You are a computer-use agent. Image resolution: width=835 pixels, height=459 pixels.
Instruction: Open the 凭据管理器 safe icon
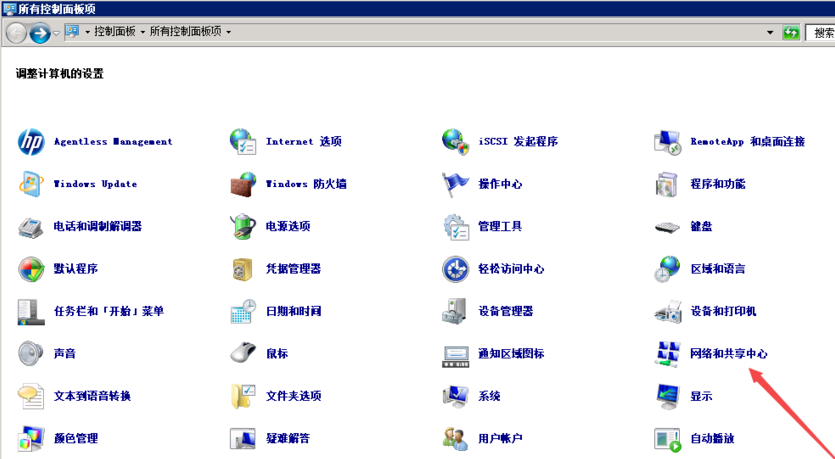coord(243,269)
